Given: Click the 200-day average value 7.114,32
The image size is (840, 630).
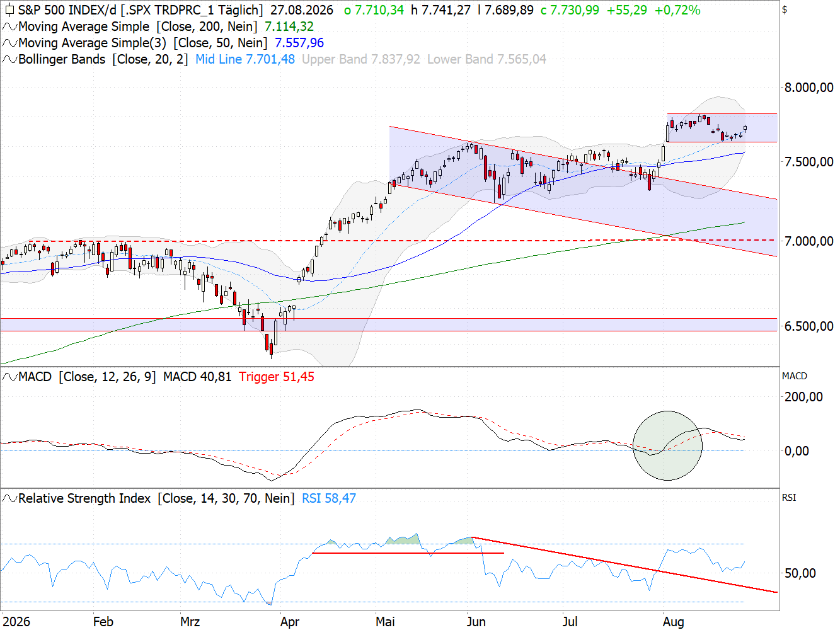Looking at the screenshot, I should pos(289,26).
